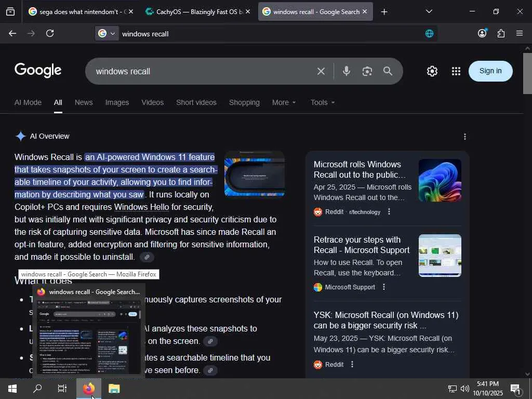Viewport: 532px width, 399px height.
Task: Open Google quick settings gear
Action: pyautogui.click(x=432, y=71)
